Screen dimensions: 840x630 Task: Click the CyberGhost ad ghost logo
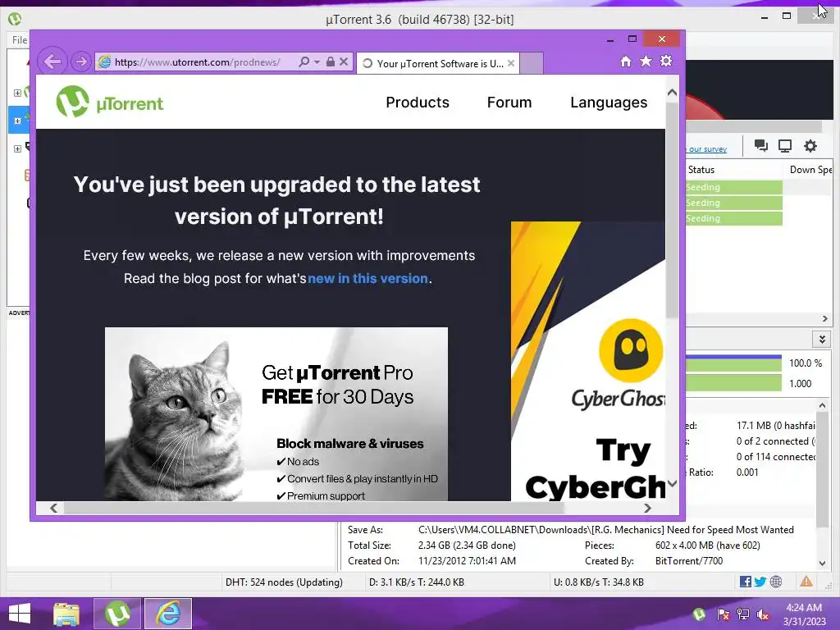[631, 350]
